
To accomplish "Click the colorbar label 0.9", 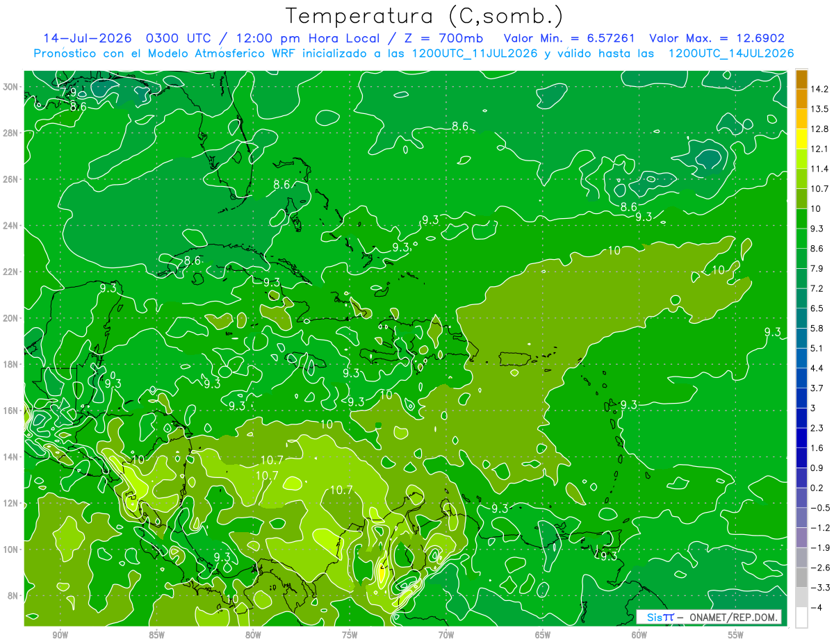I will (x=817, y=468).
